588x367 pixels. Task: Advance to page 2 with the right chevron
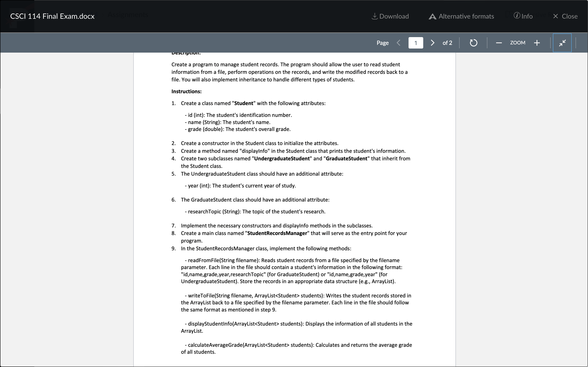click(x=432, y=43)
